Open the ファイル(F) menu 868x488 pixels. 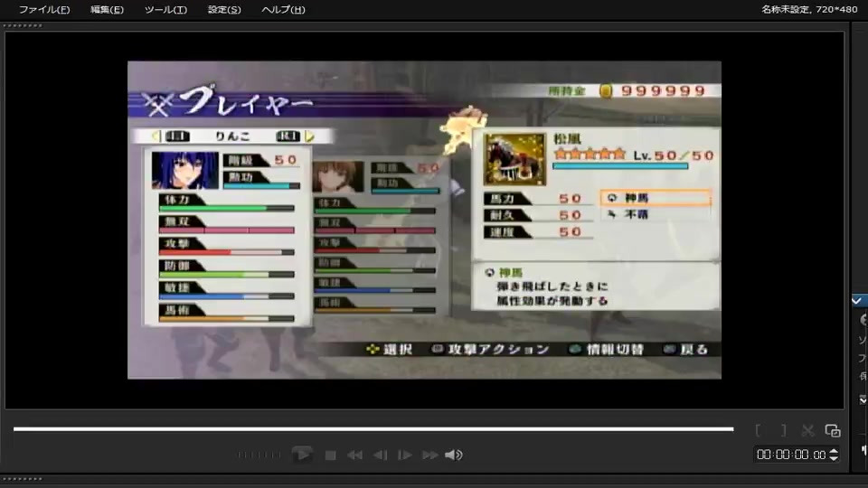click(44, 9)
